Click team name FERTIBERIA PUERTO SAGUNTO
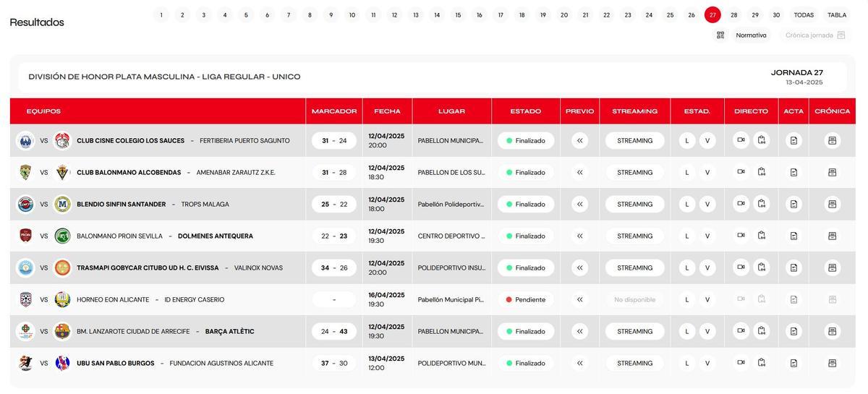 click(x=244, y=140)
